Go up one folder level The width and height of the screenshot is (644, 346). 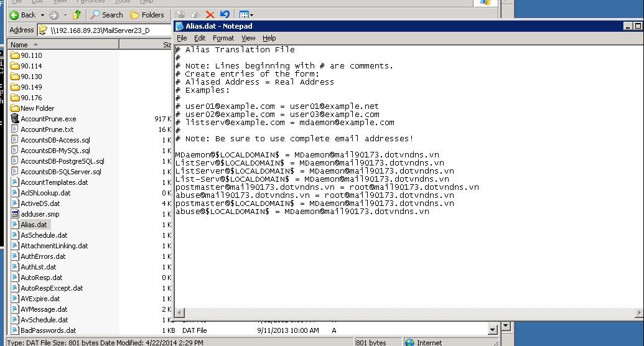click(77, 15)
